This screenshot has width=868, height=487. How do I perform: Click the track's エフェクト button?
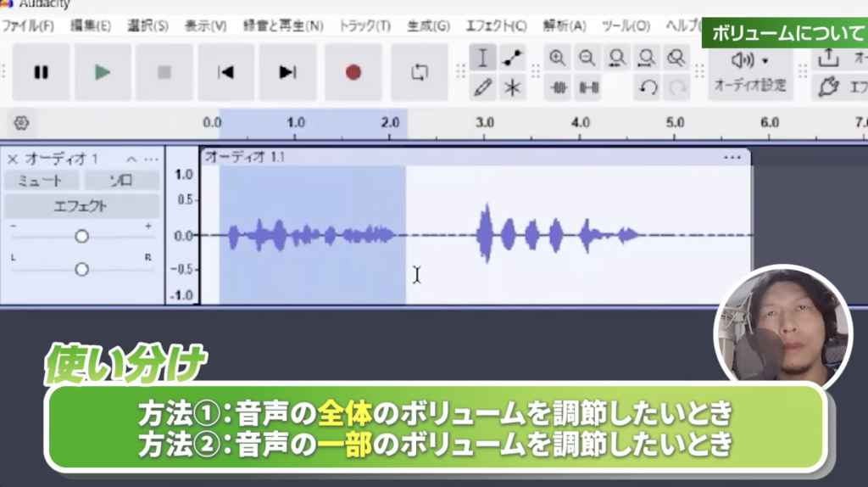[x=81, y=205]
